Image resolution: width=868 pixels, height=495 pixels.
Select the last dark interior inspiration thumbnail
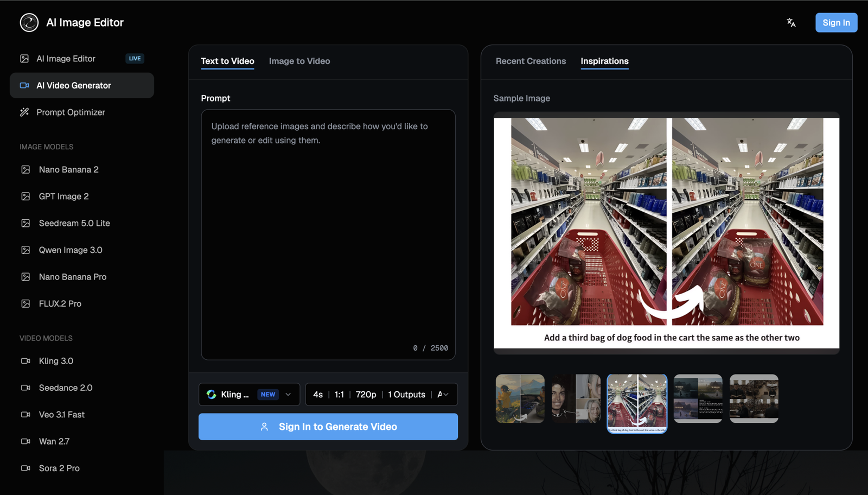754,398
